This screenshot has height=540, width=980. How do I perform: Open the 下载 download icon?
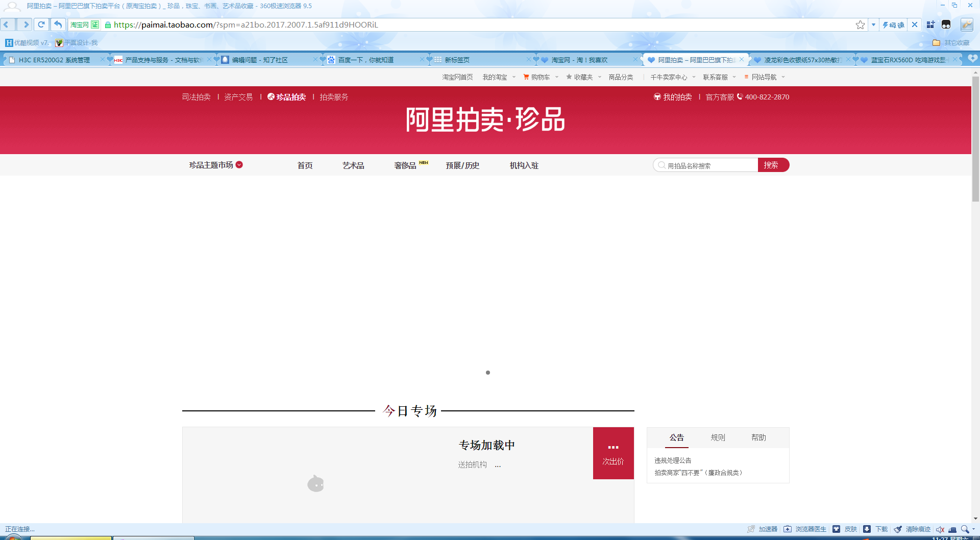867,529
